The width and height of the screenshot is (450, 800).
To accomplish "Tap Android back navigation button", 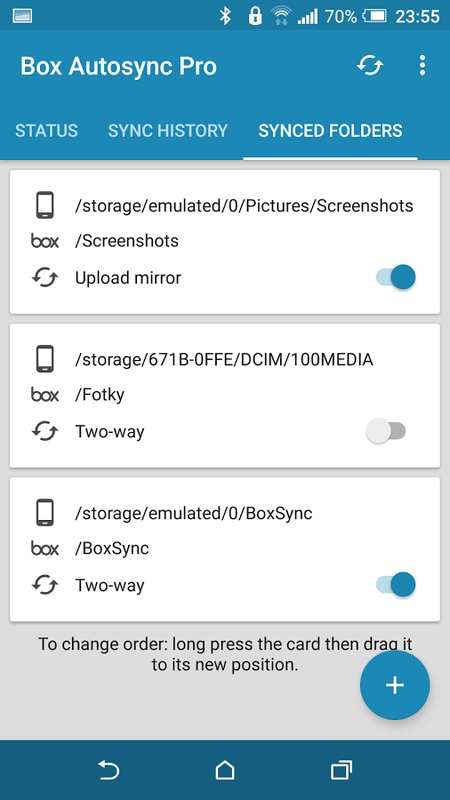I will pyautogui.click(x=108, y=770).
